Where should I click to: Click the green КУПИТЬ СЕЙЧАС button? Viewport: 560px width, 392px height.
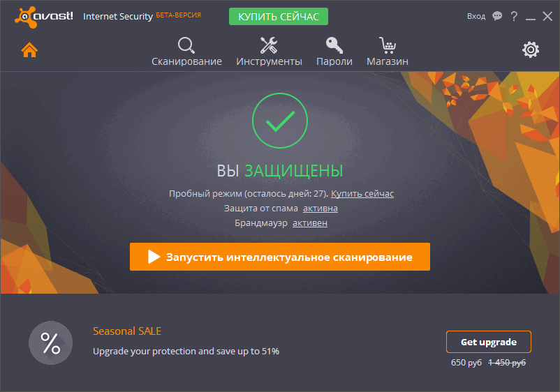click(x=279, y=17)
